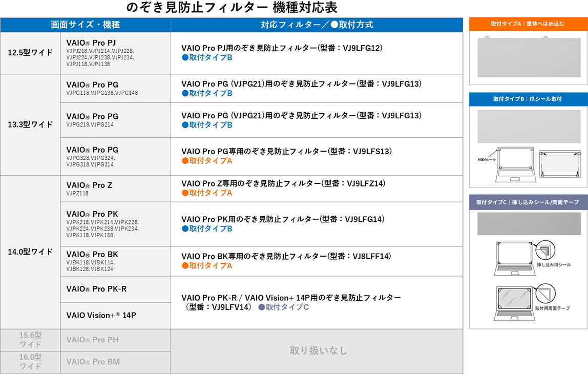Click the filter text with 型番：VJ9LFG12
This screenshot has width=588, height=375.
[x=282, y=48]
